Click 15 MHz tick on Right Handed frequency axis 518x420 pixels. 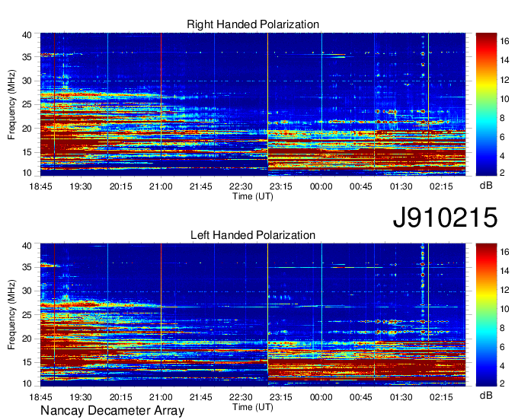tap(27, 152)
